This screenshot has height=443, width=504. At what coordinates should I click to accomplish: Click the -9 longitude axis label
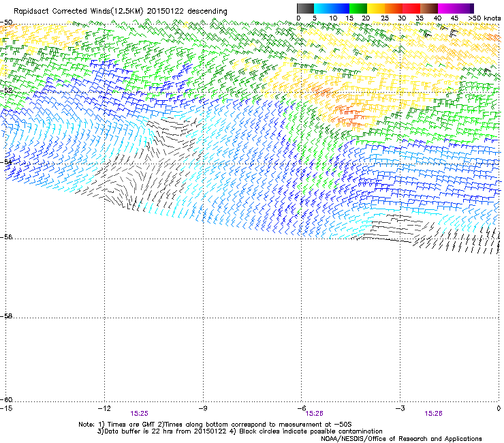(x=202, y=408)
